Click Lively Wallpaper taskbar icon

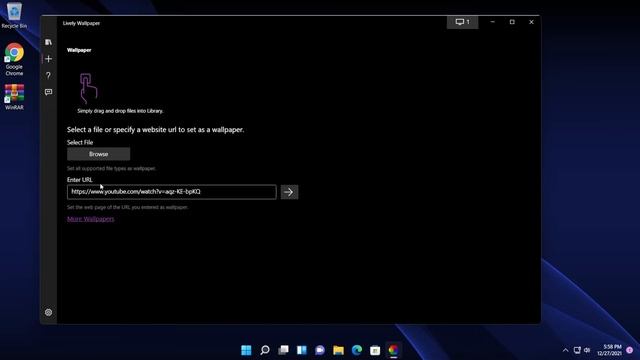coord(393,350)
